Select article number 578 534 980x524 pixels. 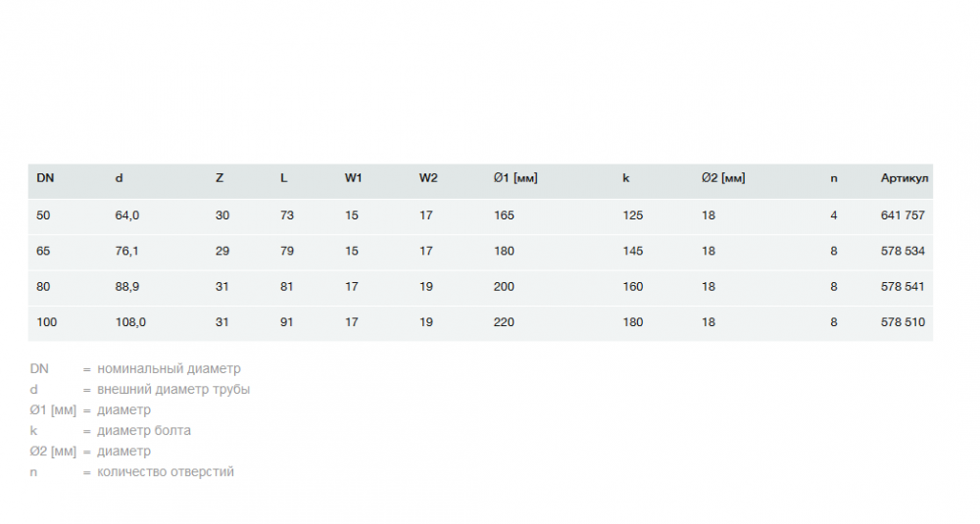[x=903, y=251]
